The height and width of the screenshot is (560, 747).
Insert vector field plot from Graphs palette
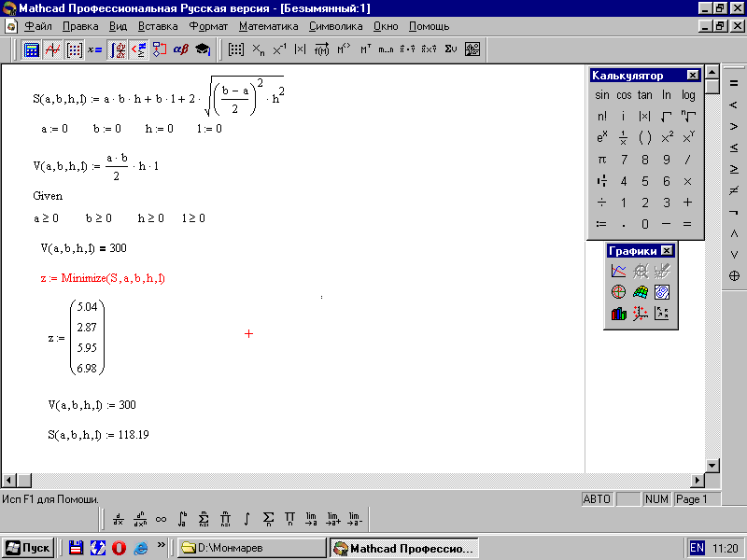[x=662, y=314]
